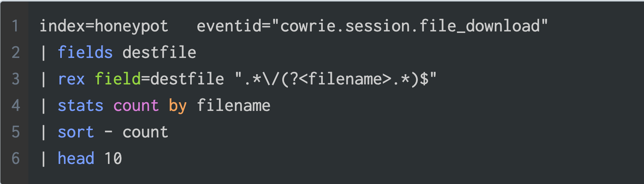
Task: Click the regex pattern string with filename group
Action: tap(336, 79)
